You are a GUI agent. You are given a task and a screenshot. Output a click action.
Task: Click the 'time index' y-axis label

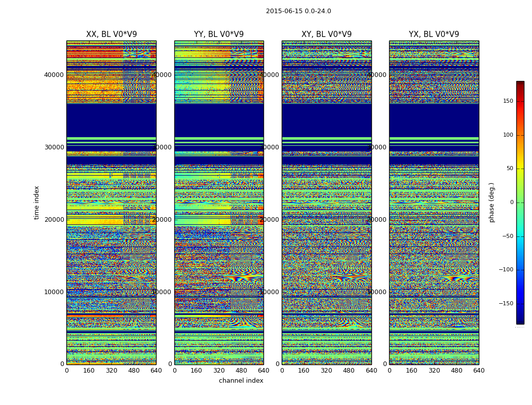[x=36, y=202]
